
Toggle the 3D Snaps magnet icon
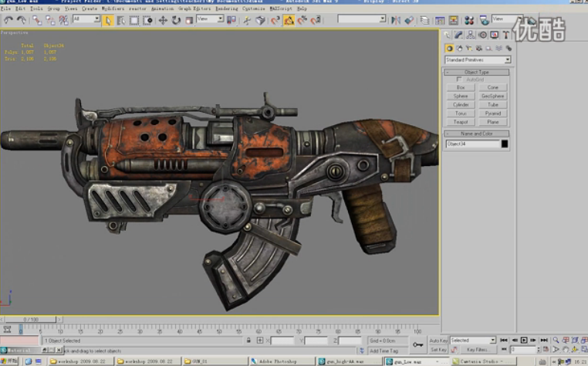tap(275, 20)
